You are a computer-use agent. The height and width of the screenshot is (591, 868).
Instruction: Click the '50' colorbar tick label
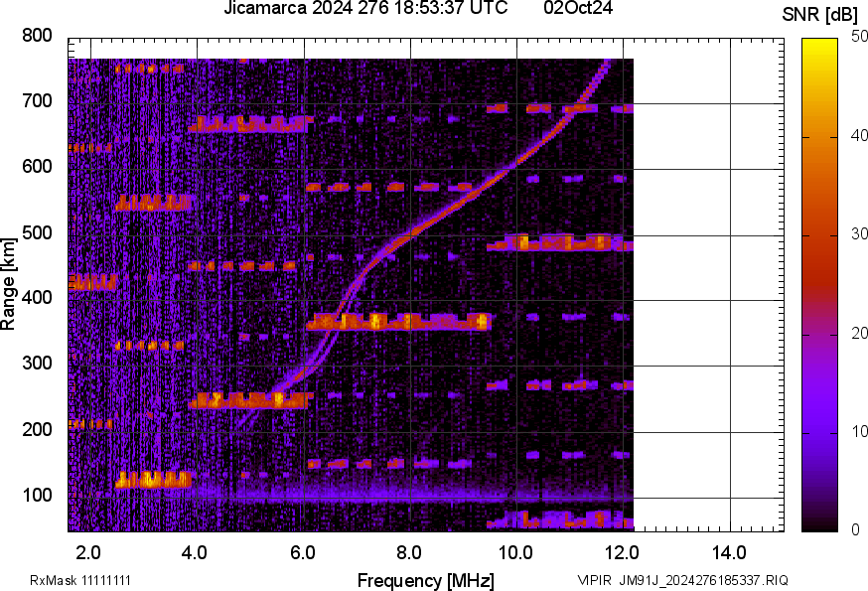(859, 37)
